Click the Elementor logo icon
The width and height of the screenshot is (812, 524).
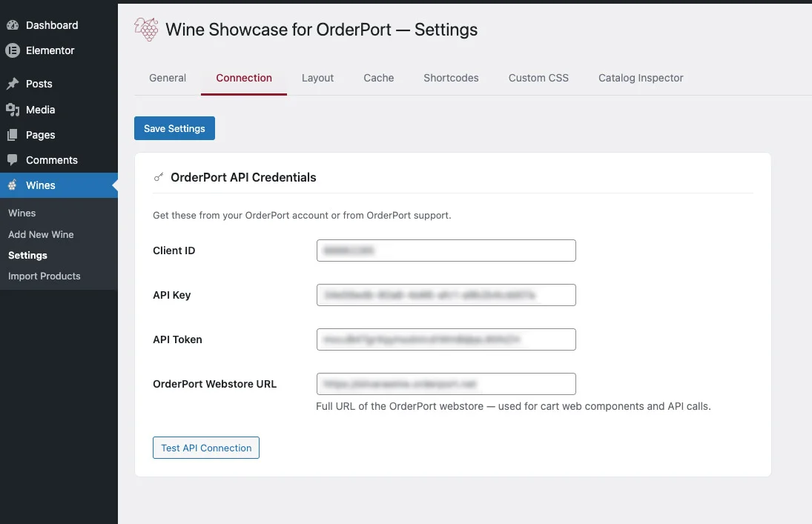(13, 50)
